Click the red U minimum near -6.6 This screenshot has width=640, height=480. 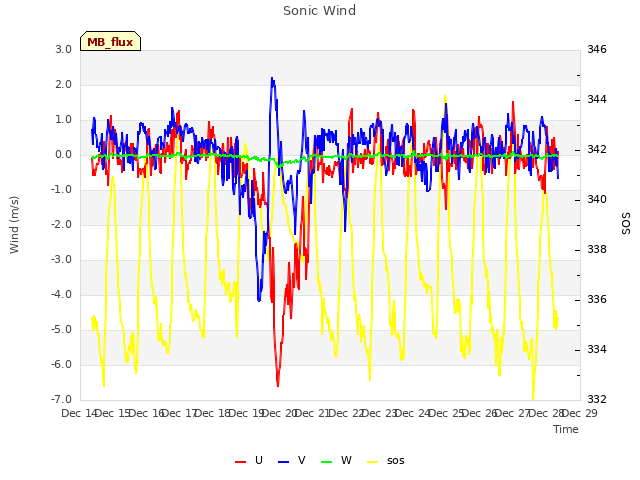click(x=278, y=384)
